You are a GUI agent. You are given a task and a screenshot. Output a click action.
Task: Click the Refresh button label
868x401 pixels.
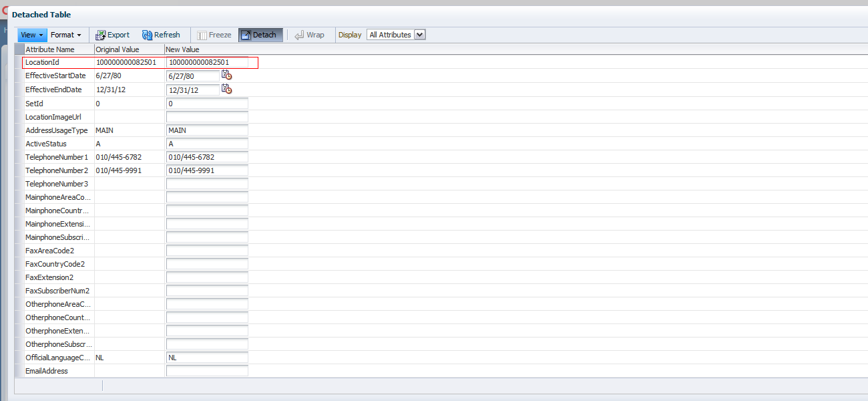click(x=167, y=35)
